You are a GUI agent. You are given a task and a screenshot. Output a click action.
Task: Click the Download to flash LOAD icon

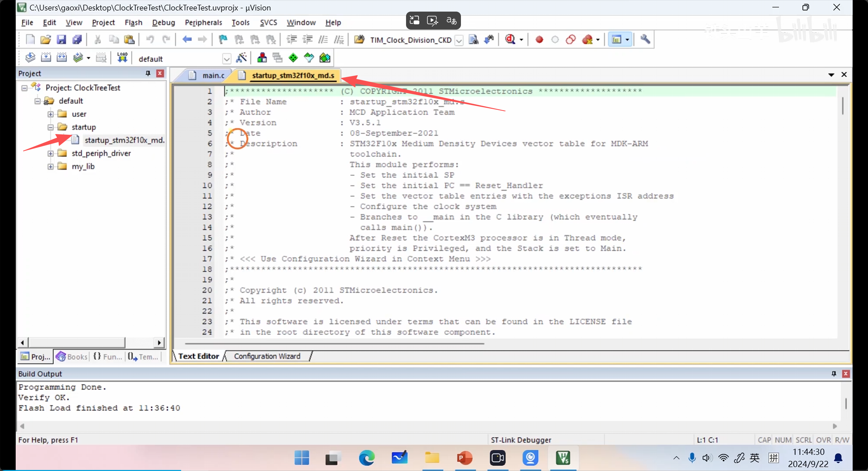(122, 58)
